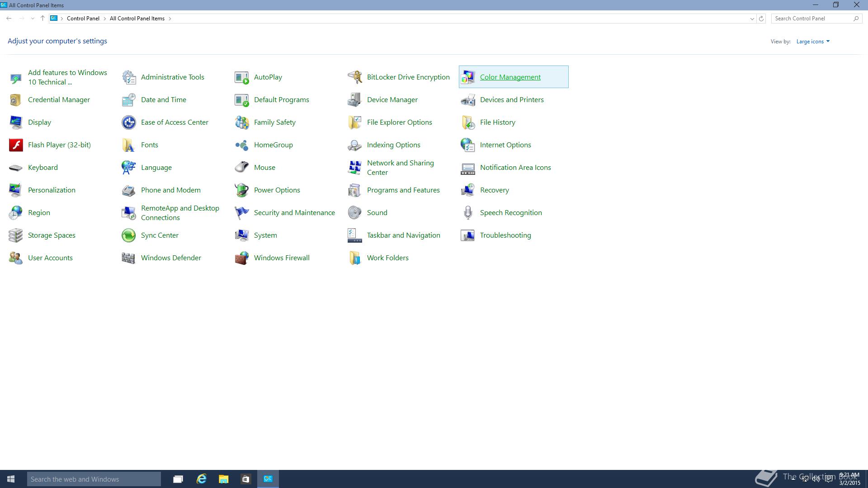Viewport: 868px width, 488px height.
Task: Open Programs and Features link
Action: (403, 190)
